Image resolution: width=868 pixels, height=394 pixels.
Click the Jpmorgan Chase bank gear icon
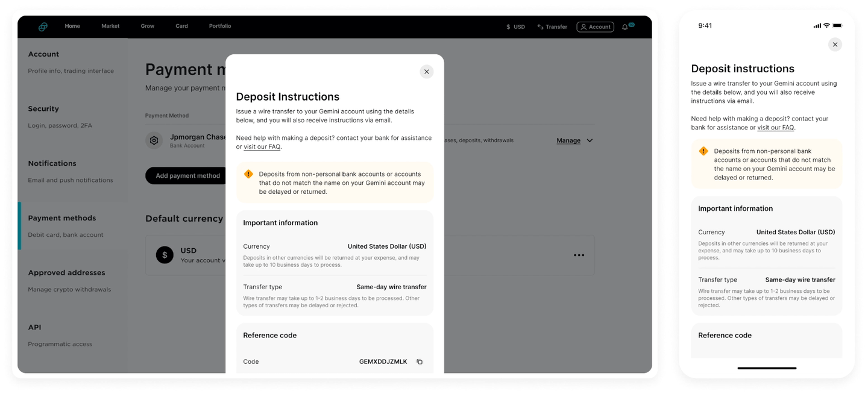point(154,140)
